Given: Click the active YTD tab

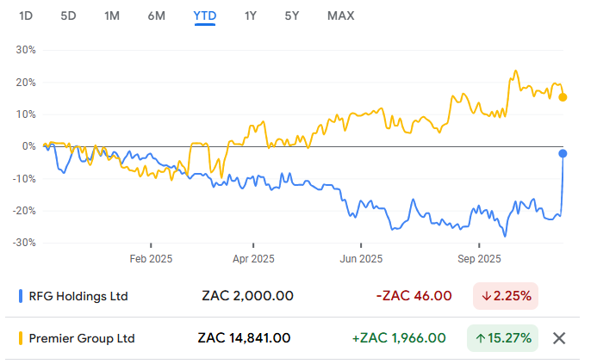Looking at the screenshot, I should (x=204, y=15).
